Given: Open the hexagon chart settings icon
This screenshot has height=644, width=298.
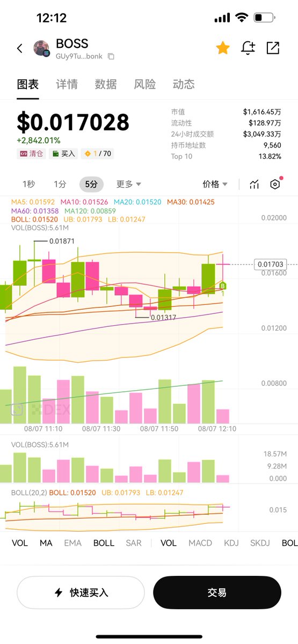Looking at the screenshot, I should point(275,184).
